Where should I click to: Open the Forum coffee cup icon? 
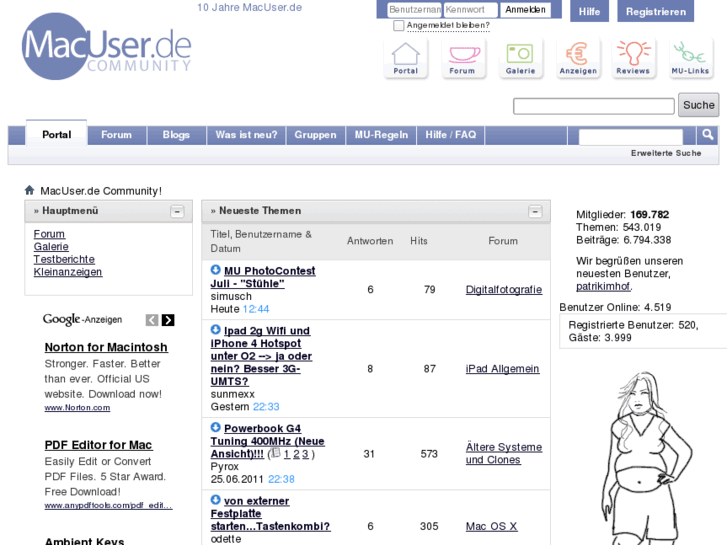(462, 56)
